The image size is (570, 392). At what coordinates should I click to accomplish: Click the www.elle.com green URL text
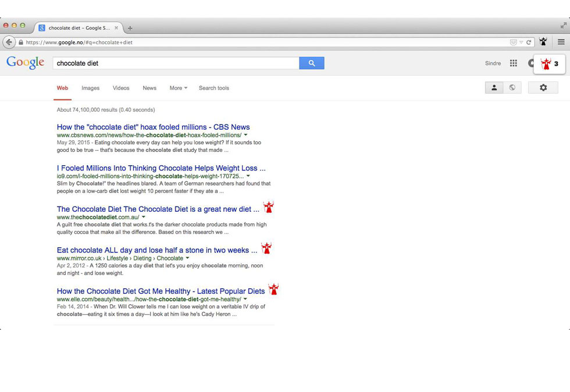(x=149, y=300)
